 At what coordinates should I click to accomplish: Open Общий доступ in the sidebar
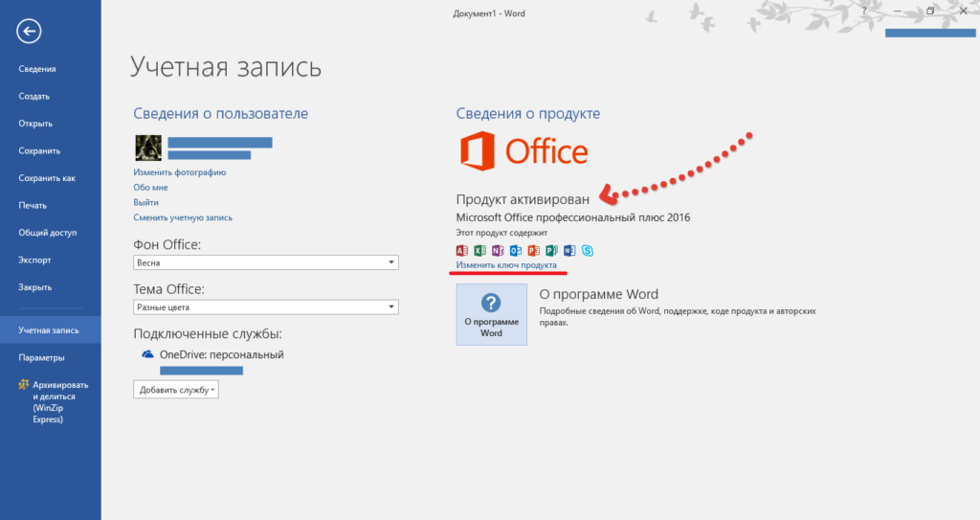[x=50, y=233]
